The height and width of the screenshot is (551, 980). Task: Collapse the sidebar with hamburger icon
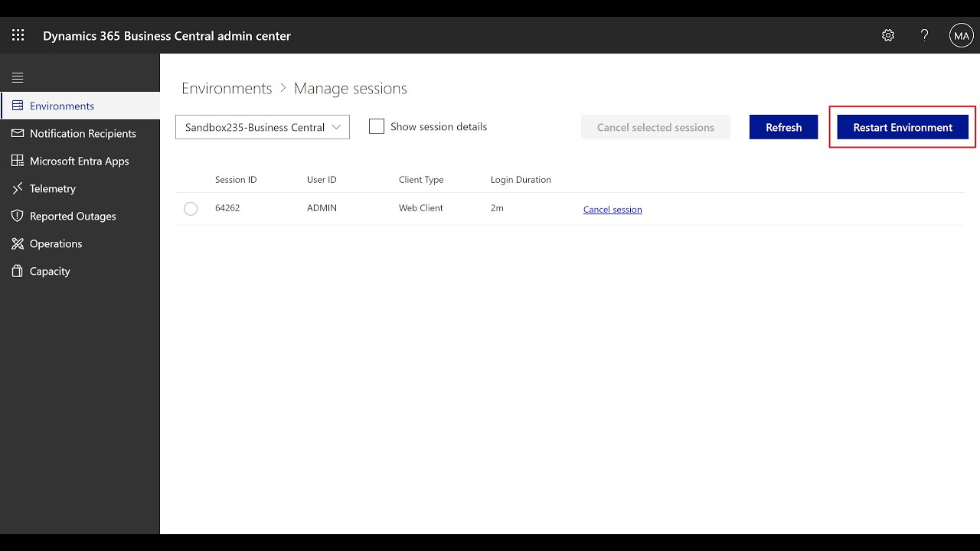tap(18, 77)
